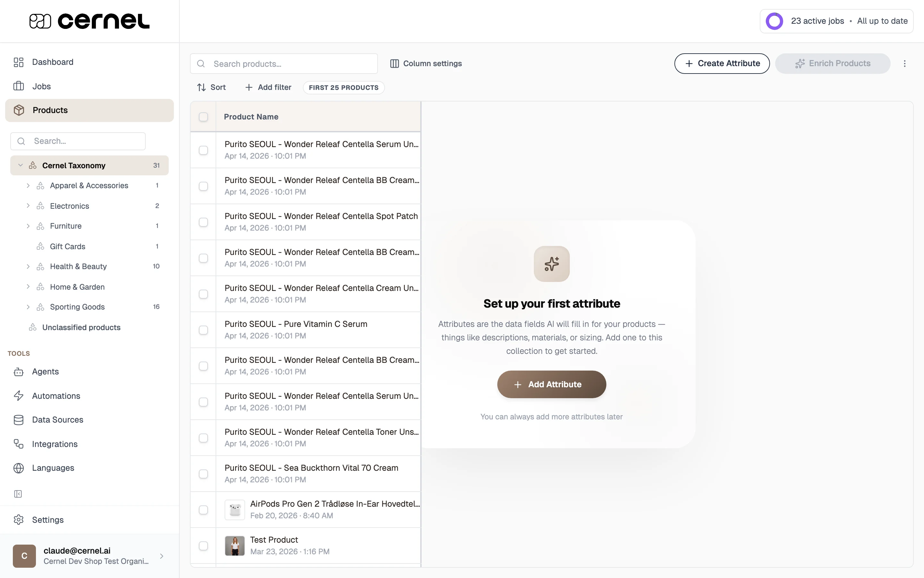Click the magnifier icon in product search
The height and width of the screenshot is (578, 924).
(201, 64)
